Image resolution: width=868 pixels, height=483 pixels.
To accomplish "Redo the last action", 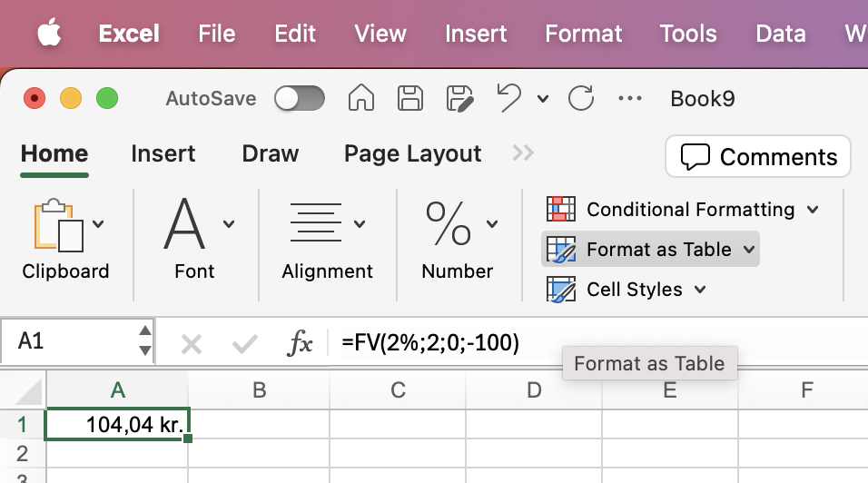I will point(581,98).
